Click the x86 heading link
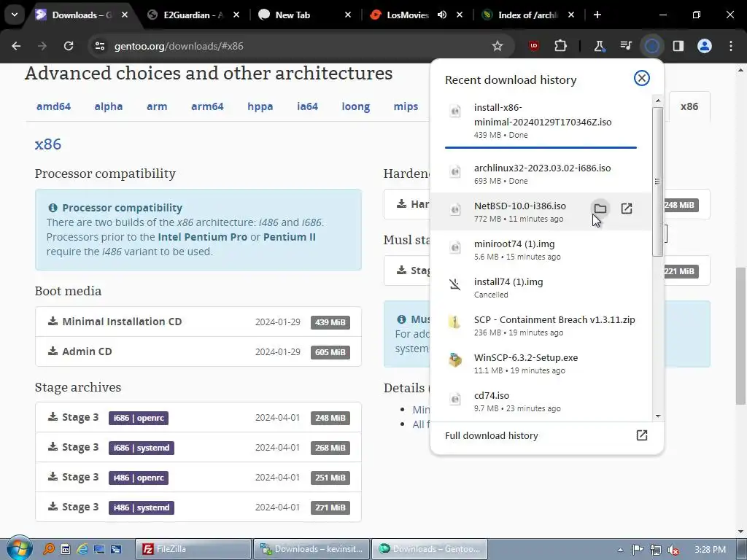Image resolution: width=747 pixels, height=560 pixels. tap(48, 144)
